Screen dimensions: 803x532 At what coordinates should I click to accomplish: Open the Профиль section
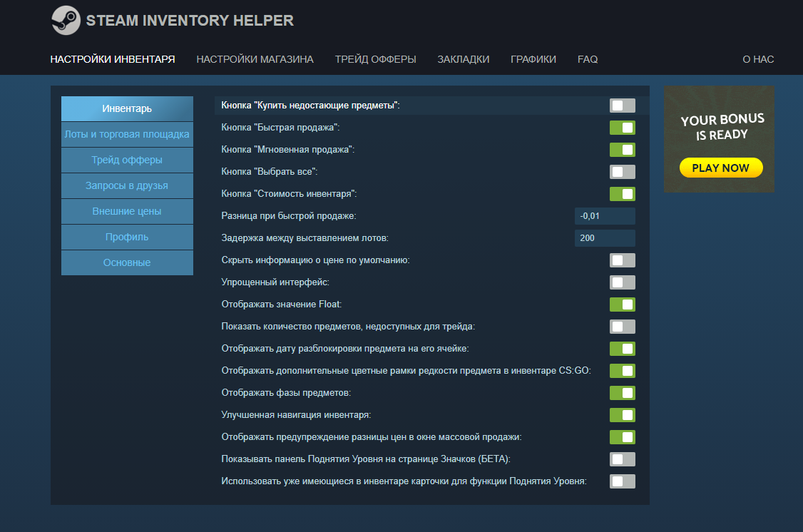click(x=127, y=237)
